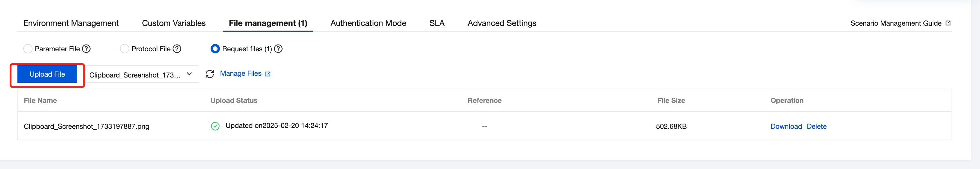
Task: Click the Protocol File help question icon
Action: point(177,49)
